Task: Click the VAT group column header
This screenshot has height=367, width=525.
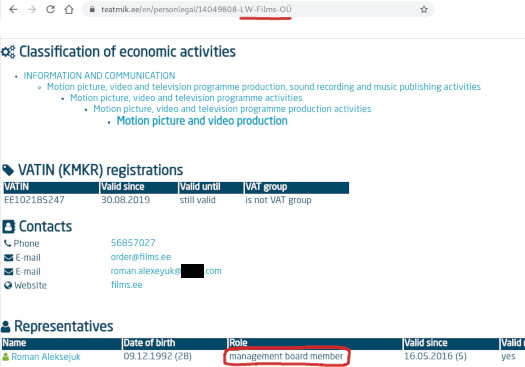Action: click(297, 188)
